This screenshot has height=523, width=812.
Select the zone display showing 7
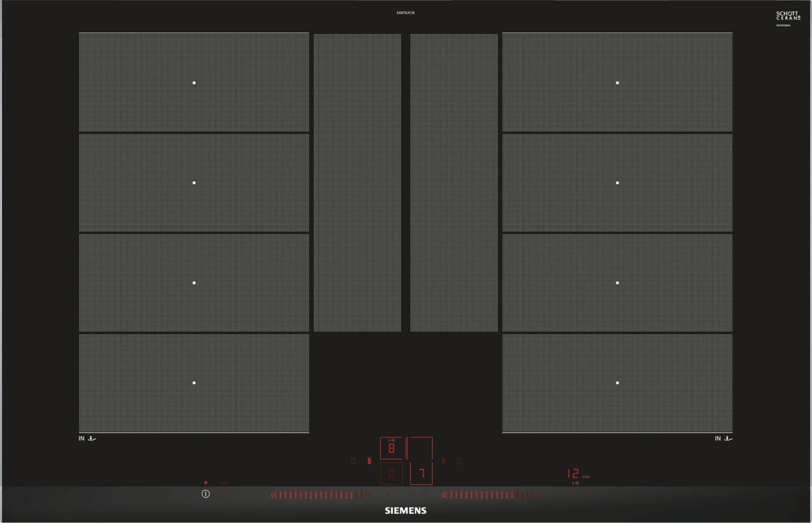click(x=421, y=473)
